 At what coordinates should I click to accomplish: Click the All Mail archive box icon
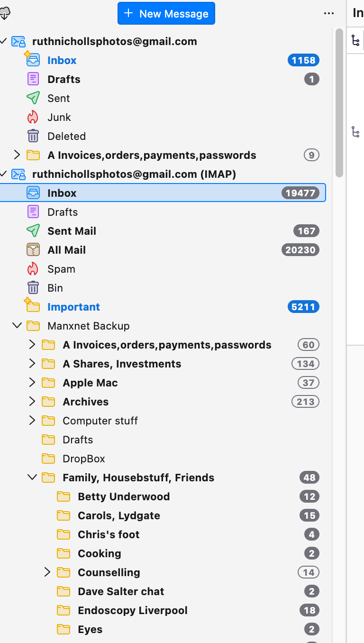click(33, 250)
